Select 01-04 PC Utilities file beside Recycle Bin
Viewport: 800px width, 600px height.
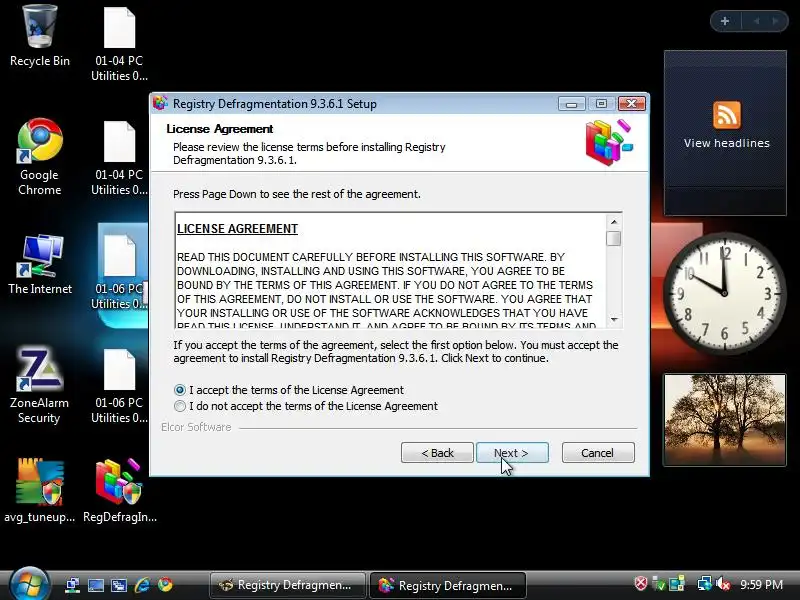coord(119,44)
